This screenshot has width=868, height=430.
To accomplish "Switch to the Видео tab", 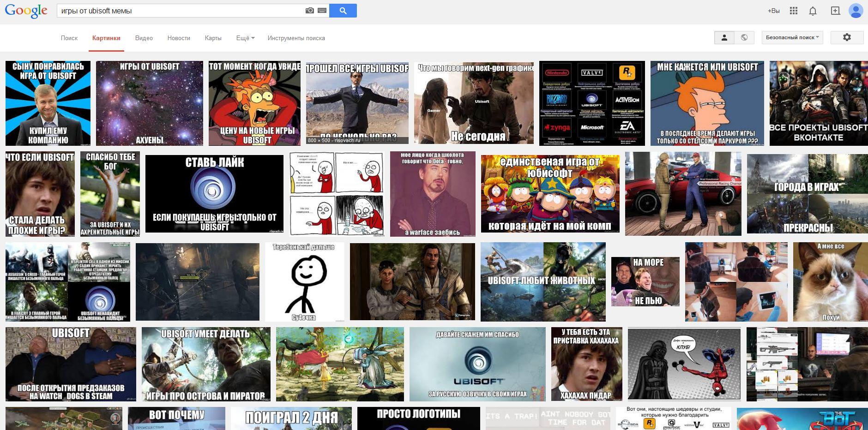I will pyautogui.click(x=144, y=38).
